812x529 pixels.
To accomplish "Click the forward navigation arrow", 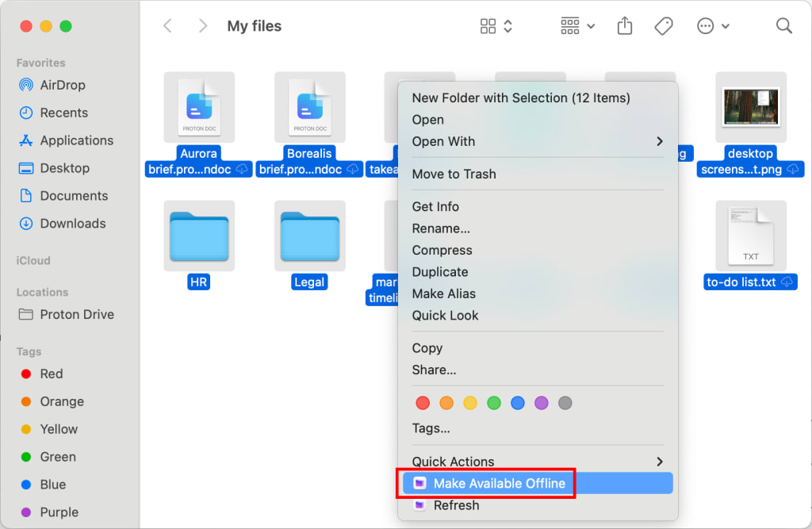I will click(203, 25).
